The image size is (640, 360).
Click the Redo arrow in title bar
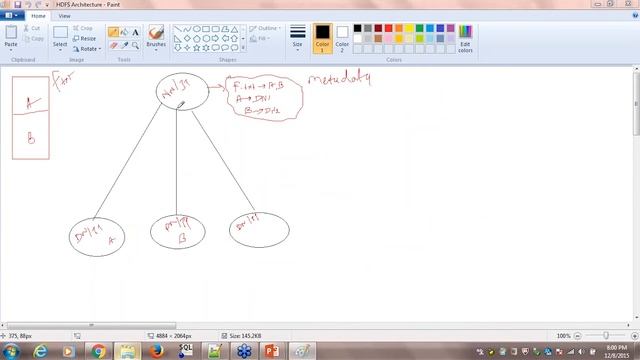point(38,4)
